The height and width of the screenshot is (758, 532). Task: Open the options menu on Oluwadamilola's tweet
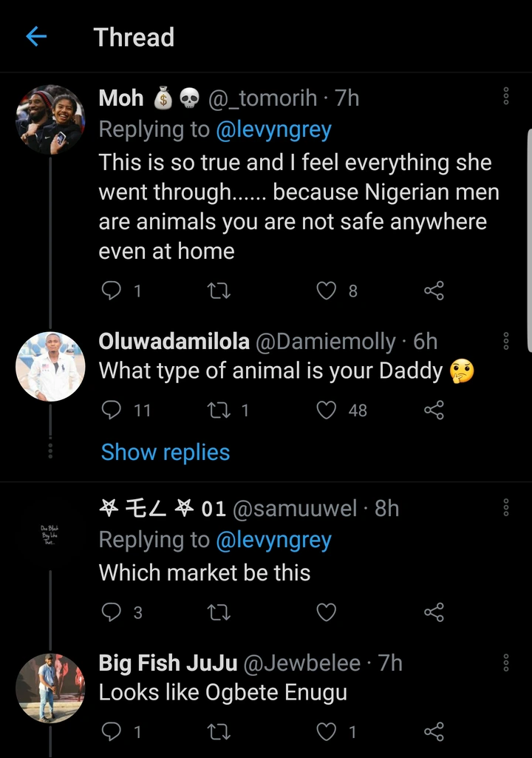point(506,341)
